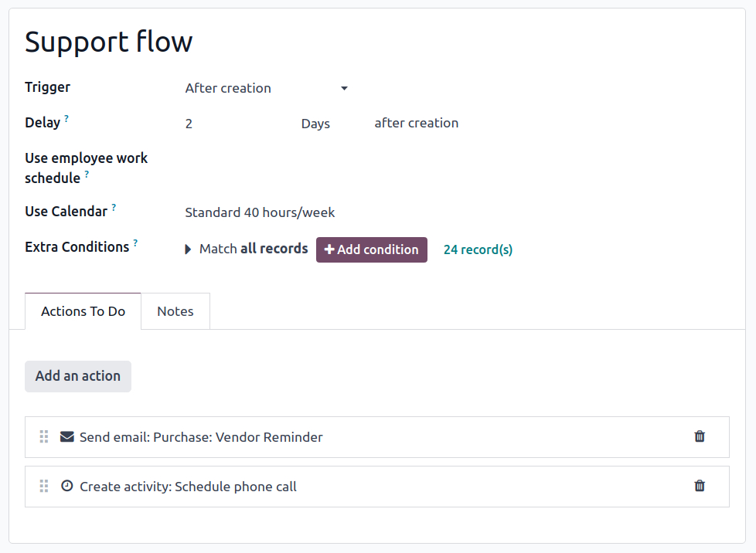Delete the Create activity: Schedule phone call action
756x553 pixels.
coord(699,486)
